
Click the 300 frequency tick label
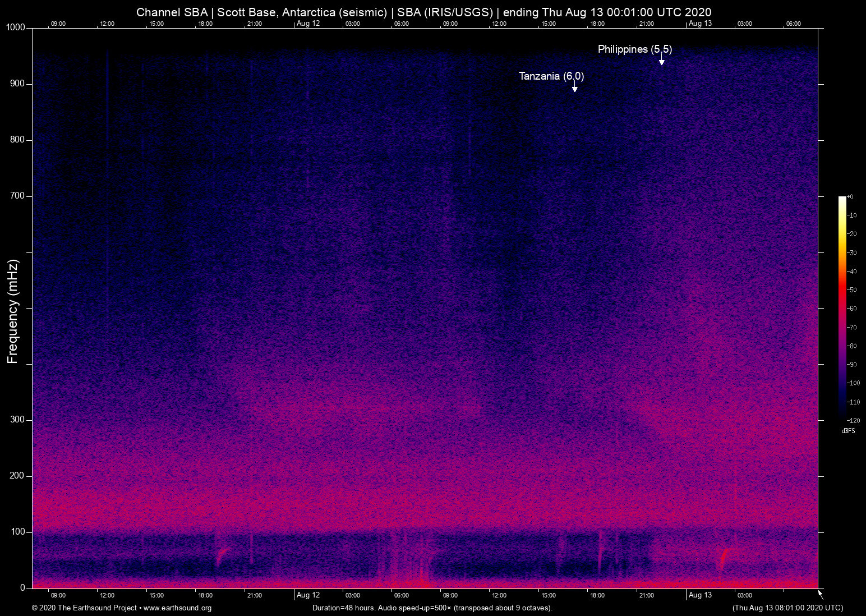[x=17, y=420]
